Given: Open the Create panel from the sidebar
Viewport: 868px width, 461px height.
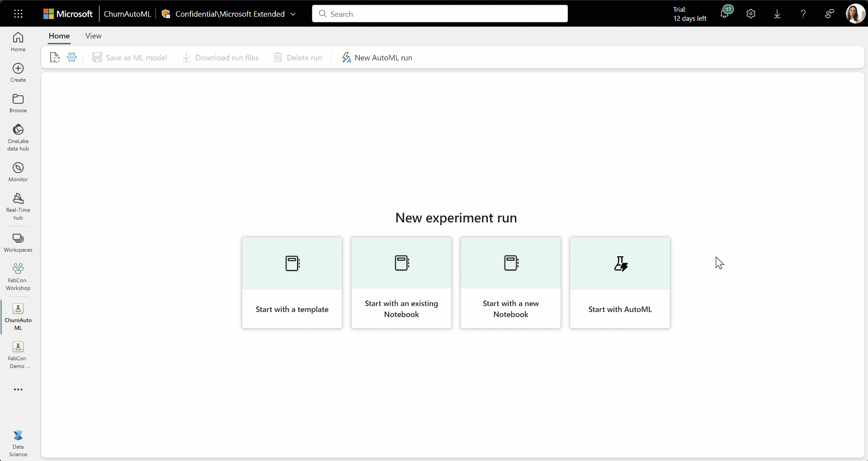Looking at the screenshot, I should pos(18,72).
